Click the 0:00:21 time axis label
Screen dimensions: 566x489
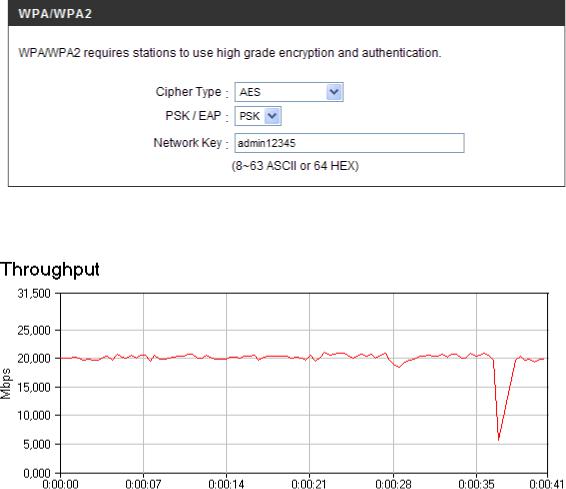coord(309,484)
